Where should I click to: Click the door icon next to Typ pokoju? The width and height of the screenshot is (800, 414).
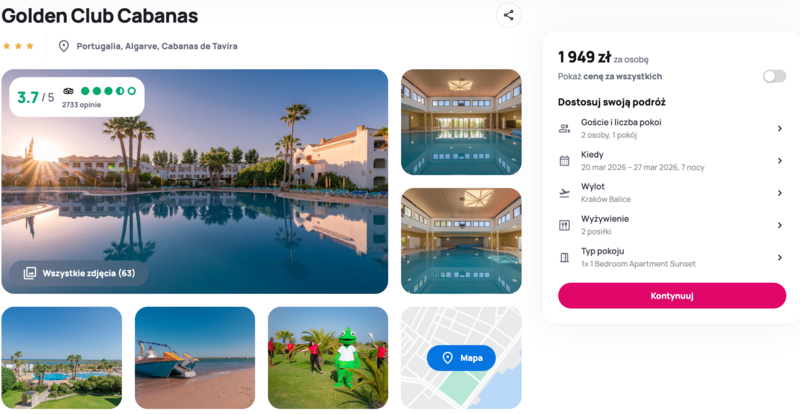tap(564, 258)
